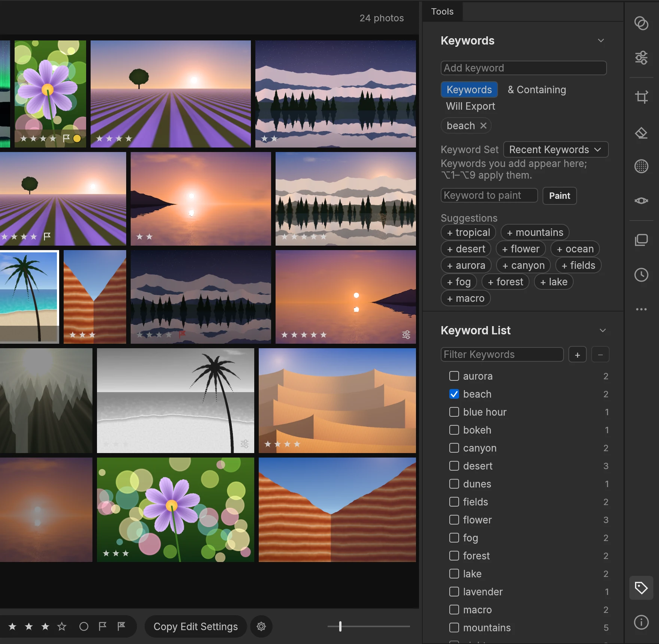
Task: Set the reject flag in bottom bar
Action: click(x=121, y=626)
